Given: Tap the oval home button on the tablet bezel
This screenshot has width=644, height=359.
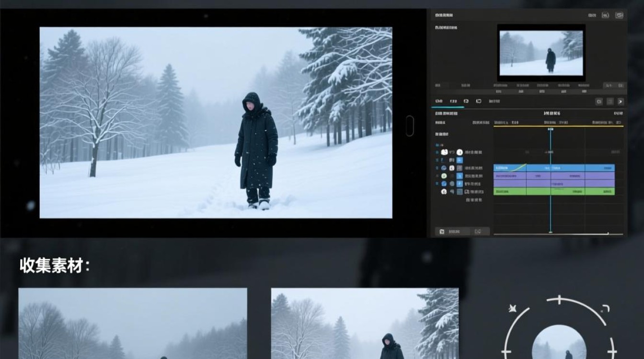Looking at the screenshot, I should click(410, 125).
